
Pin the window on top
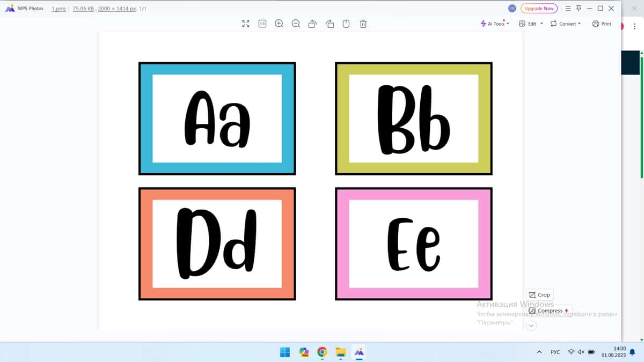579,9
